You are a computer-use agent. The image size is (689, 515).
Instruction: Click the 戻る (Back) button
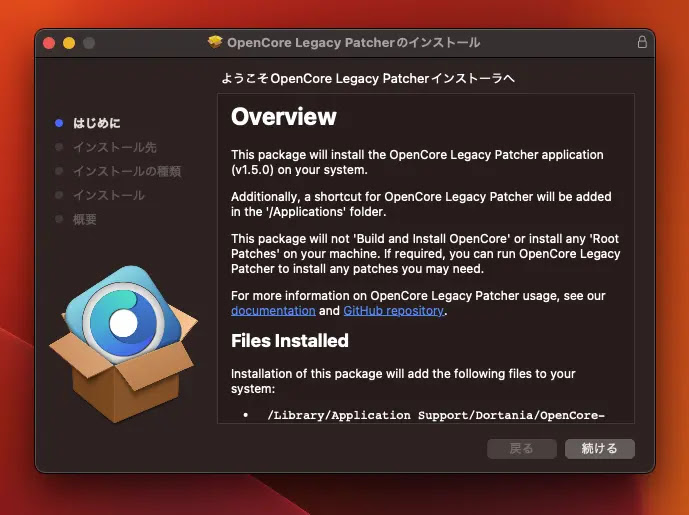pyautogui.click(x=522, y=449)
